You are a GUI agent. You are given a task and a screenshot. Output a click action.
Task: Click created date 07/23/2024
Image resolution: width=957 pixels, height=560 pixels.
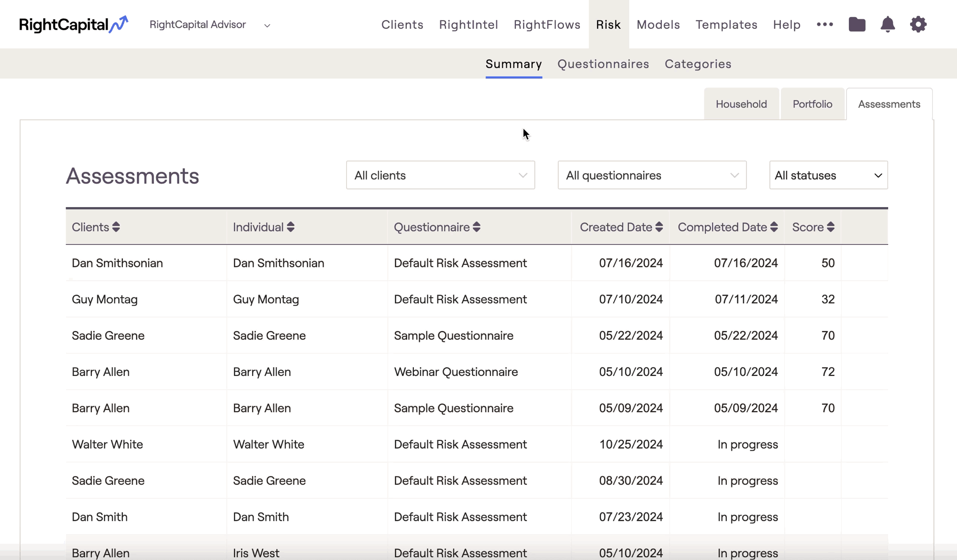pos(631,517)
